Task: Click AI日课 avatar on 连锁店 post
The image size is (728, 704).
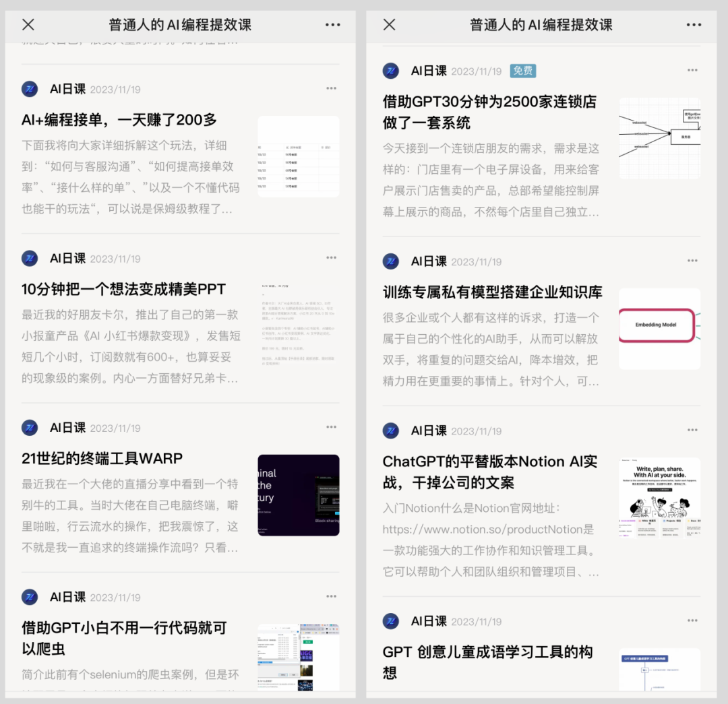Action: (391, 71)
